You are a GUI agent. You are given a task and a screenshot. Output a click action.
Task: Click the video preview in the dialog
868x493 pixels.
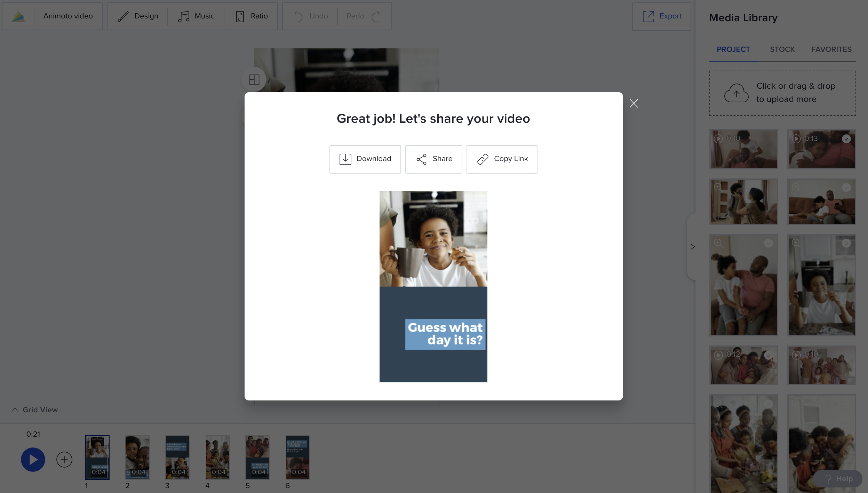[x=433, y=286]
